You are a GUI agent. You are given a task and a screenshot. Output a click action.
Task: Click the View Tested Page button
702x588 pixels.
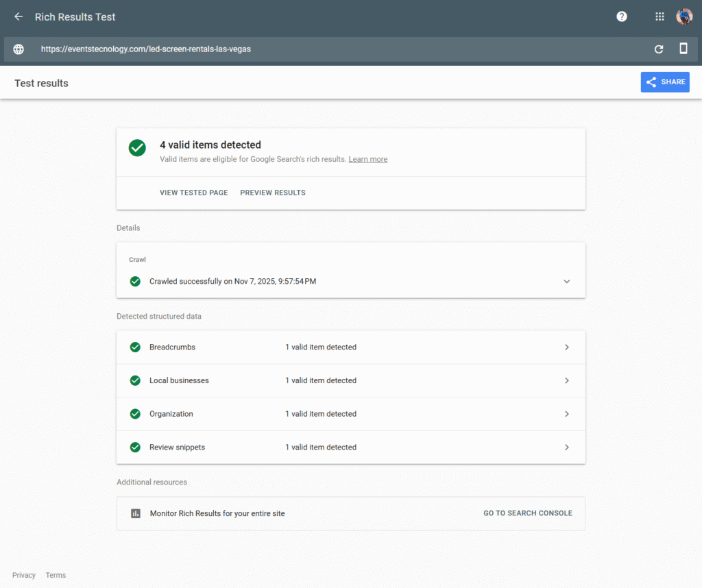pyautogui.click(x=194, y=193)
